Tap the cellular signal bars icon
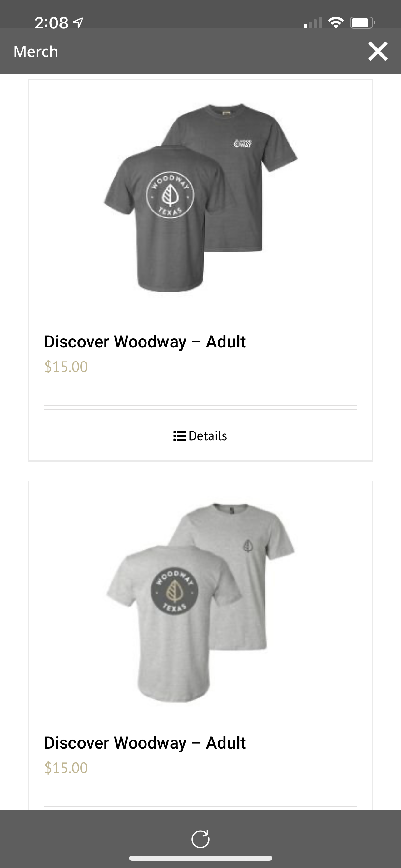401x868 pixels. 313,23
